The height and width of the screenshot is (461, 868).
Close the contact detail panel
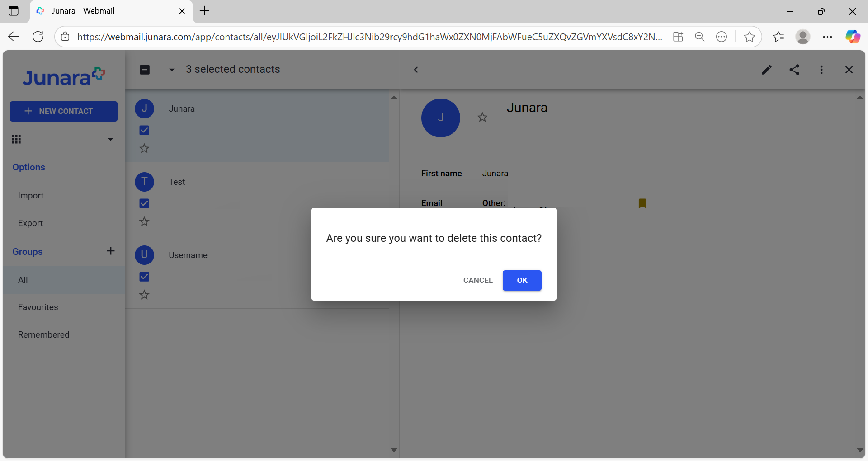[849, 70]
